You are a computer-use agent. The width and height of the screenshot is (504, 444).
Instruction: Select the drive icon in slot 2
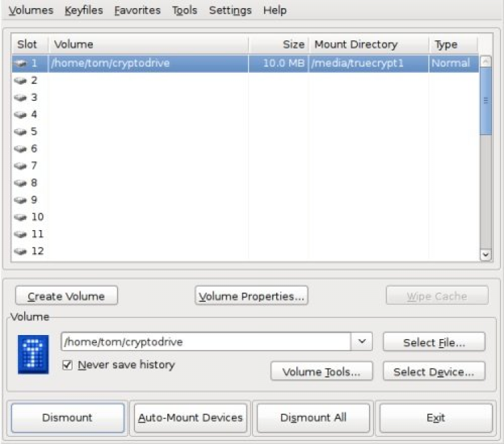click(x=20, y=81)
